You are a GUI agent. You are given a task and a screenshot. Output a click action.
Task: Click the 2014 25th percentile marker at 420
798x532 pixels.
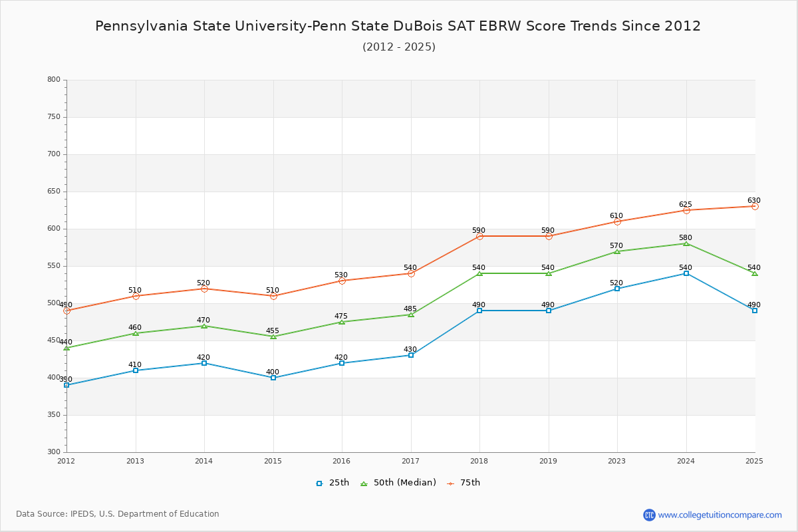coord(204,363)
